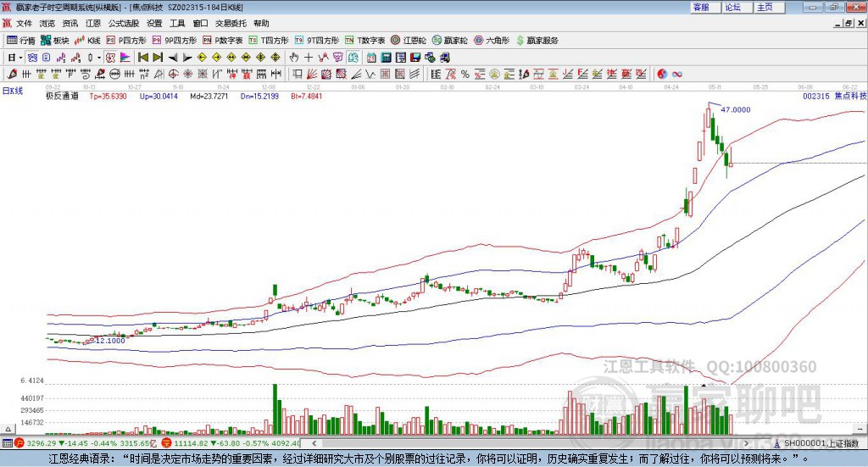The height and width of the screenshot is (467, 868).
Task: Click the 极反通道 indicator name
Action: pyautogui.click(x=62, y=96)
